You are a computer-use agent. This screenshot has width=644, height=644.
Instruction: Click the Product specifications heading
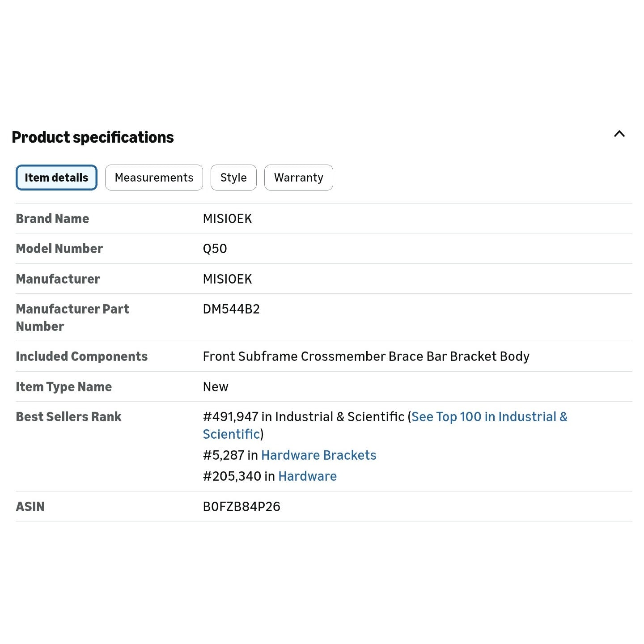[93, 137]
